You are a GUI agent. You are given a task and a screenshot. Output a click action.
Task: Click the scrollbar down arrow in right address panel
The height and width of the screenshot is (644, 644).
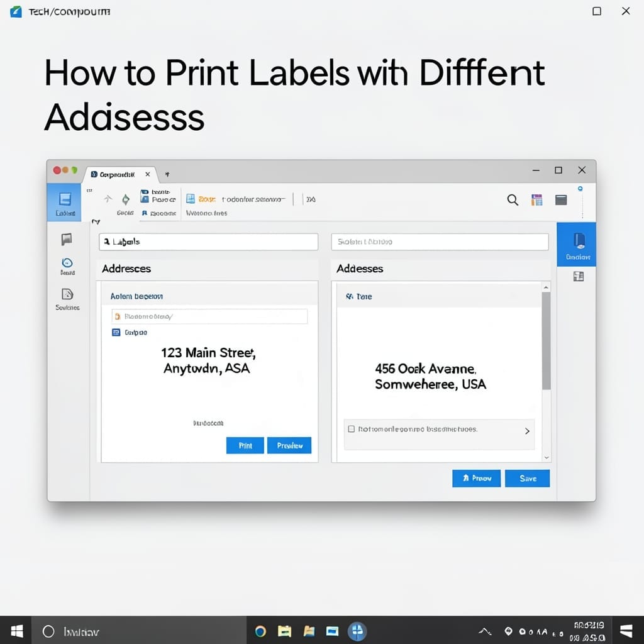click(x=547, y=457)
